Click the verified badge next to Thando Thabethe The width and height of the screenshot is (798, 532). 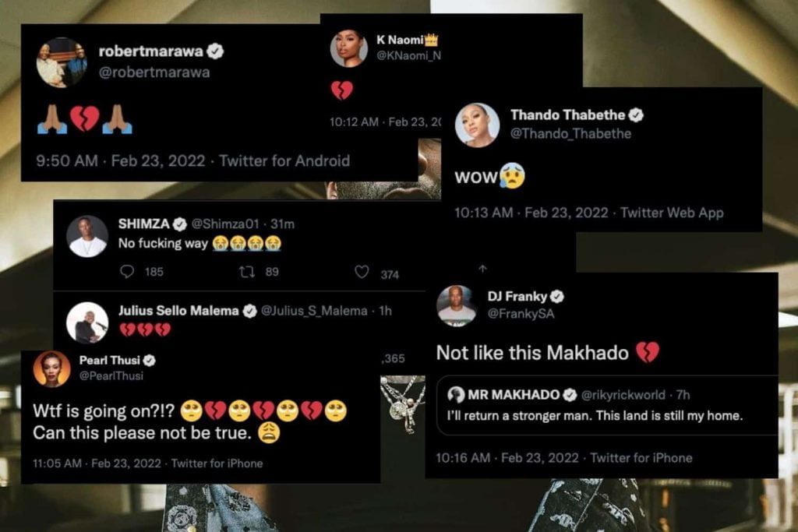pyautogui.click(x=636, y=115)
